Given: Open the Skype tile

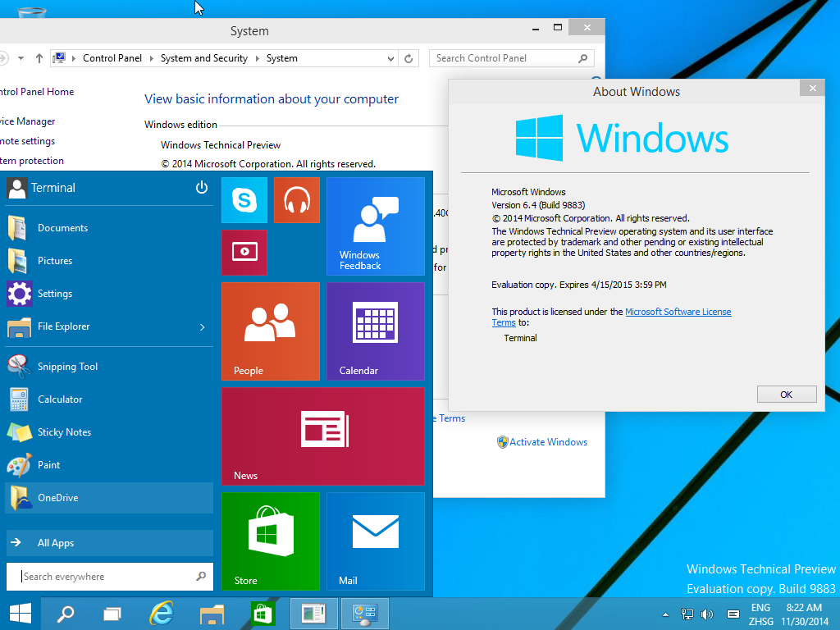Looking at the screenshot, I should tap(244, 200).
